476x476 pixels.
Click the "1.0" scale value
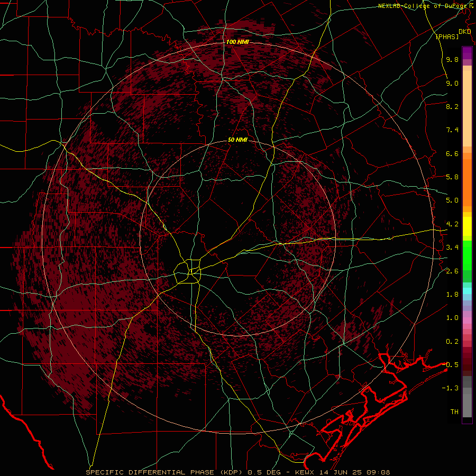click(452, 318)
